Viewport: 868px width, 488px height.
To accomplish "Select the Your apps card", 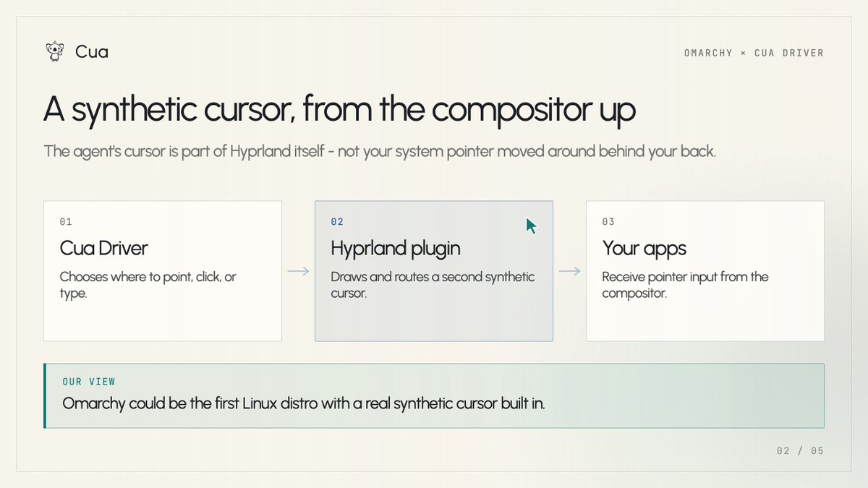I will click(705, 271).
